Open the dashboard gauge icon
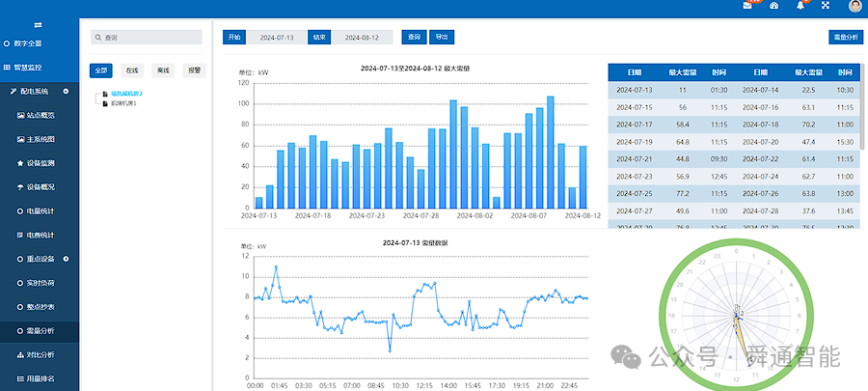This screenshot has height=391, width=868. tap(773, 6)
